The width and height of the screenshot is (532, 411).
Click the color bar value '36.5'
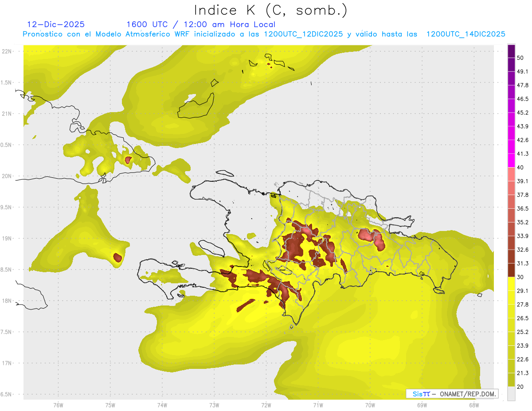(522, 209)
